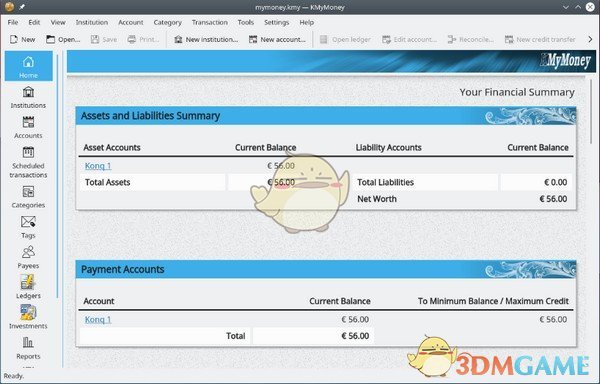Viewport: 600px width, 384px height.
Task: Open the Reports view
Action: pyautogui.click(x=28, y=348)
